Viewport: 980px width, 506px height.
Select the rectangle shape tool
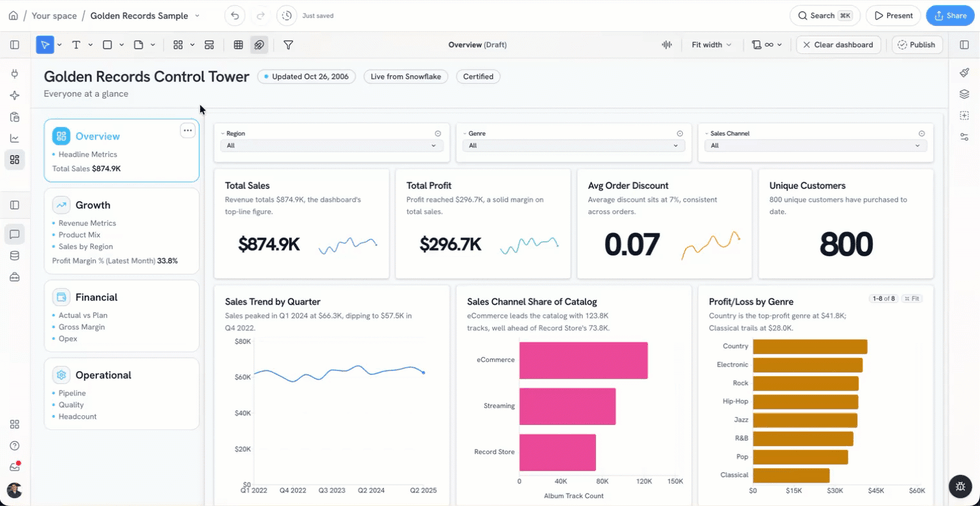pyautogui.click(x=107, y=45)
